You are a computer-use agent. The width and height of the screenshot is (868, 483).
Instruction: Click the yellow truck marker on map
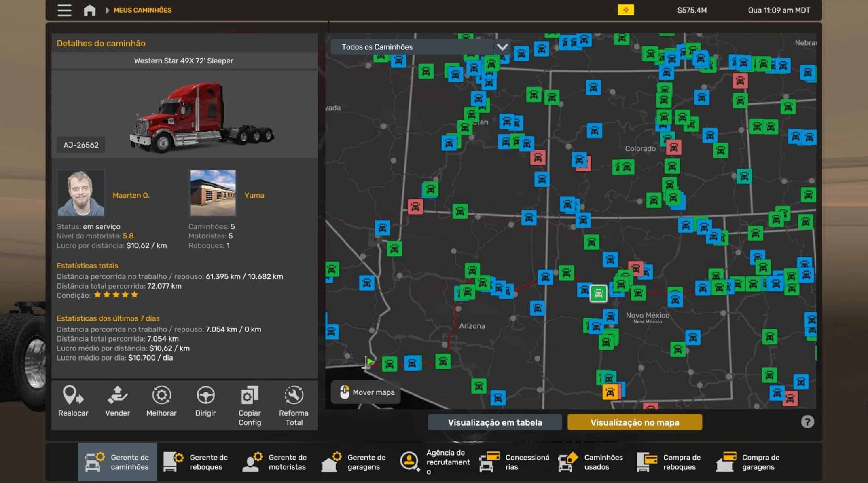(x=610, y=392)
